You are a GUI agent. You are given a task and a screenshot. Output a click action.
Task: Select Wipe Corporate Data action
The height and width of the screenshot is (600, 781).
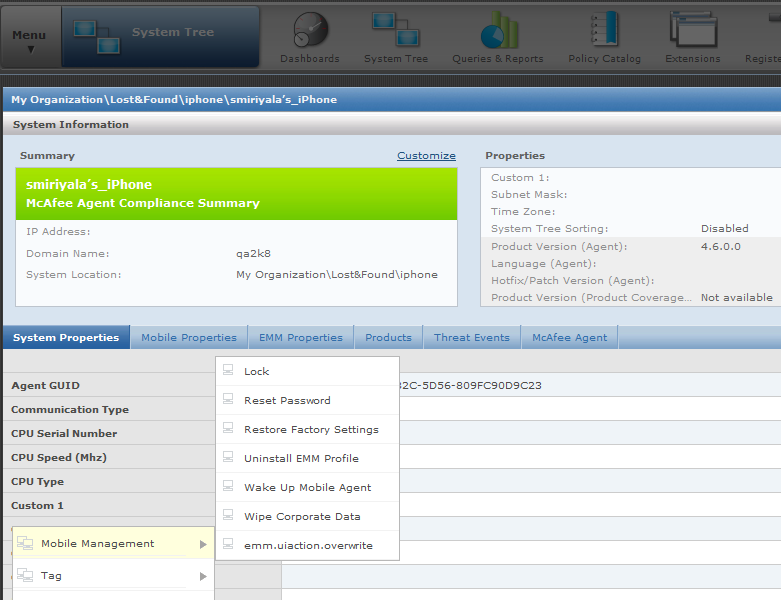tap(307, 516)
